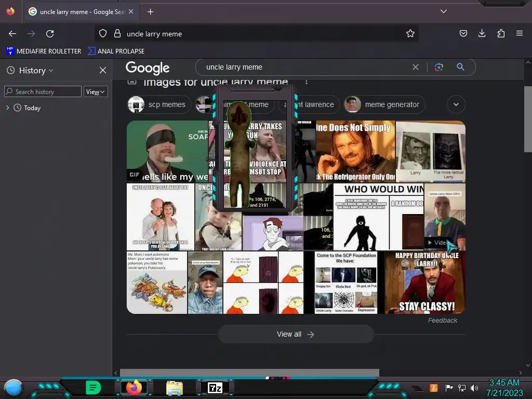Viewport: 532px width, 399px height.
Task: Open the volume speaker tray icon
Action: [x=474, y=388]
